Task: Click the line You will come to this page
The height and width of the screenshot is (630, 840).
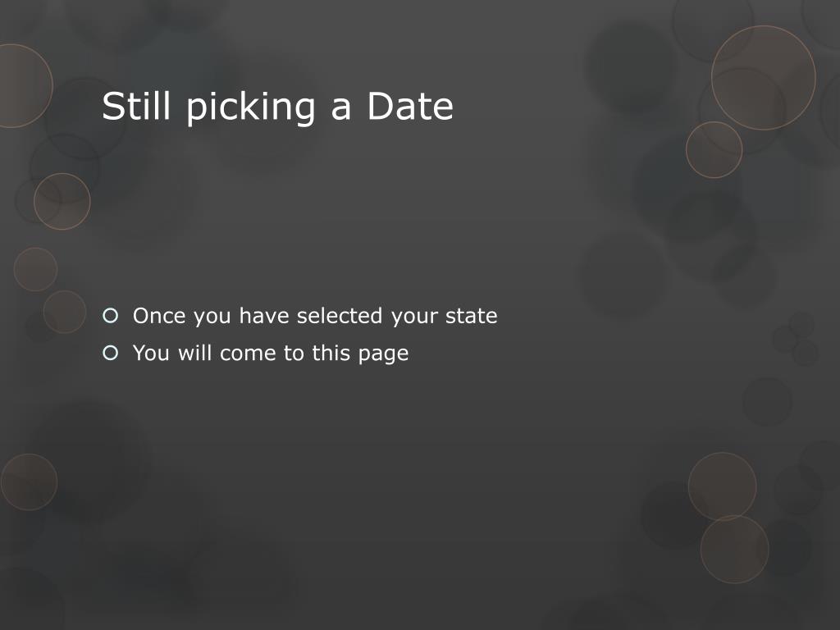Action: pos(271,354)
